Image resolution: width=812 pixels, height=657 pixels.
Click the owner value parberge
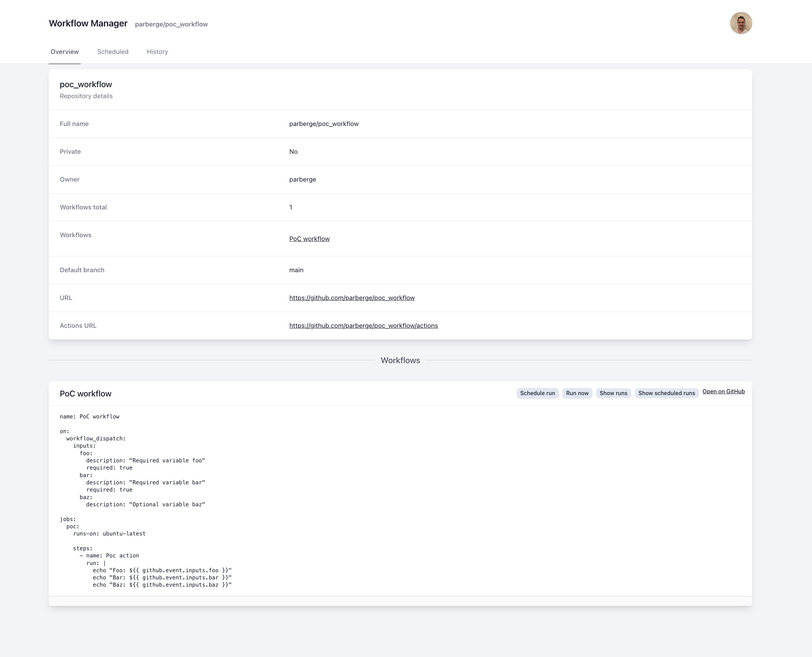coord(302,180)
